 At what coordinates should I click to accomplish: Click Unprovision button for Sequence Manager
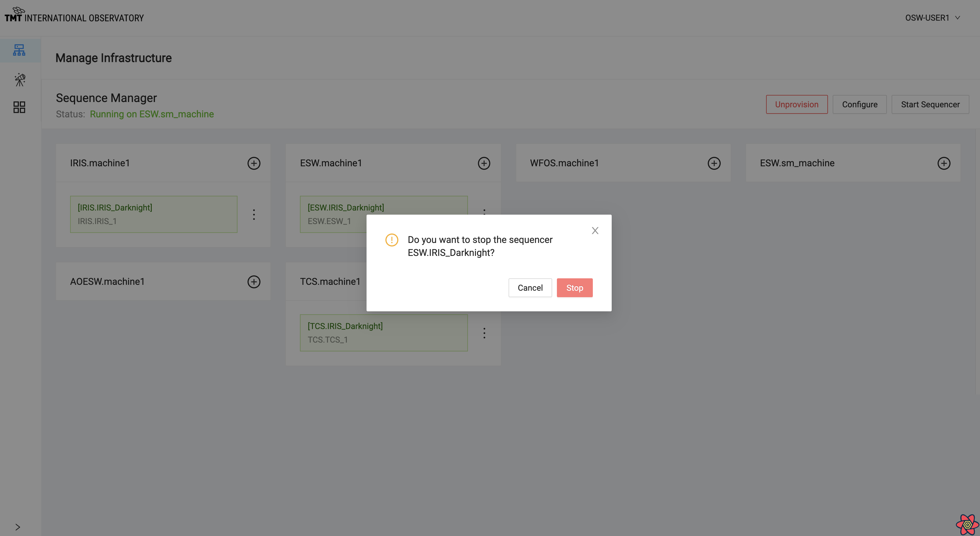coord(797,104)
